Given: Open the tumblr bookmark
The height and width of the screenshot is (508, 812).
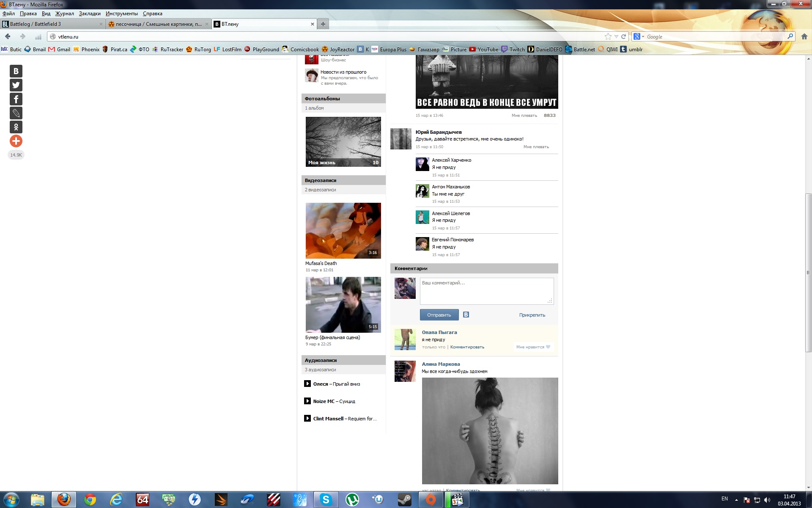Looking at the screenshot, I should coord(631,49).
